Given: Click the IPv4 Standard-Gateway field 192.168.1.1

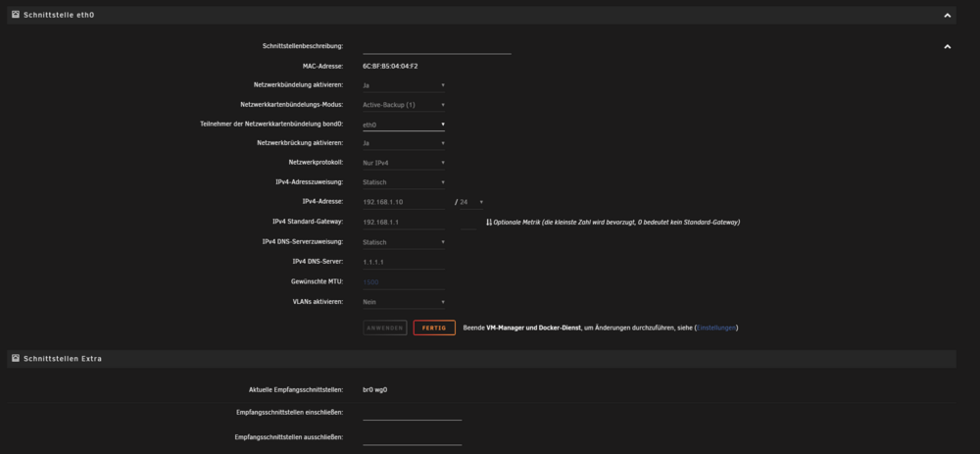Looking at the screenshot, I should tap(404, 222).
